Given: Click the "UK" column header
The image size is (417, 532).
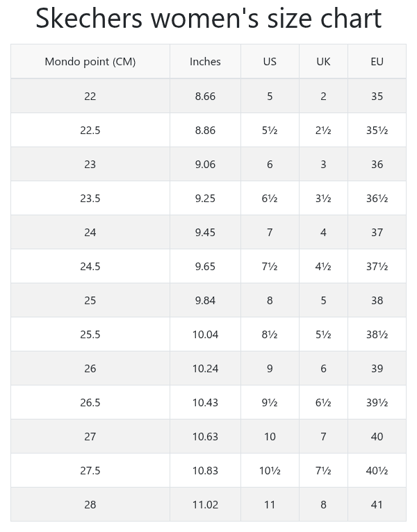Looking at the screenshot, I should [323, 61].
